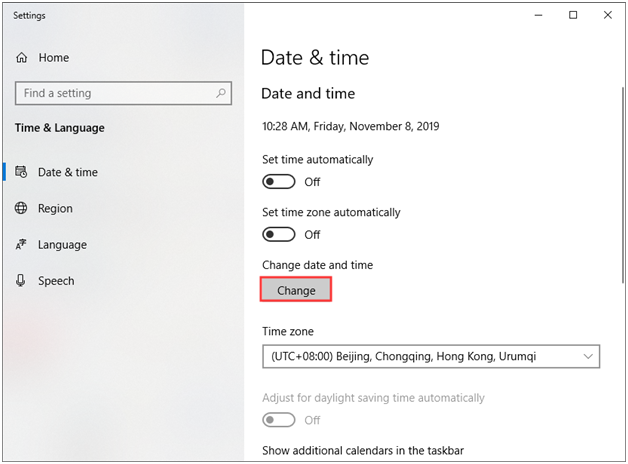Click the Change date and time button
This screenshot has height=464, width=628.
pyautogui.click(x=296, y=290)
